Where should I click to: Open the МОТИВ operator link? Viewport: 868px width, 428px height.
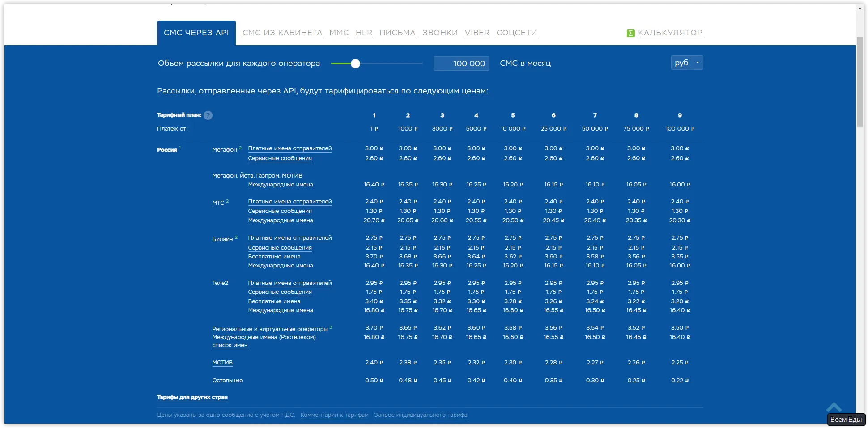(x=222, y=363)
